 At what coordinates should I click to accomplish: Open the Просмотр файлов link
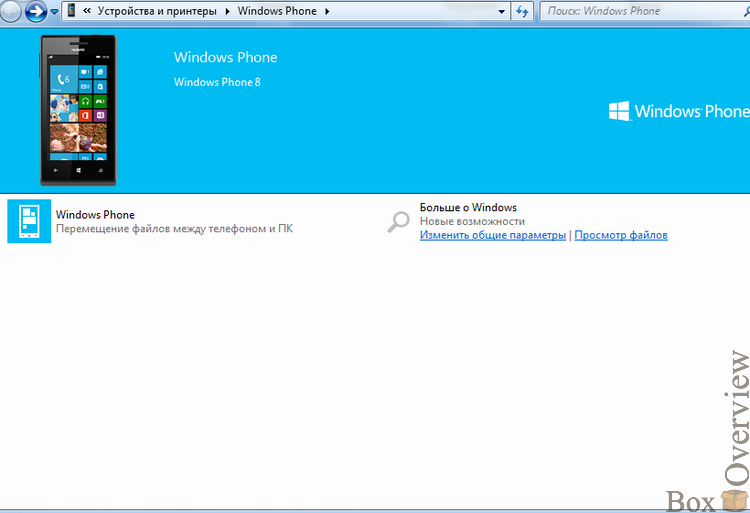(621, 235)
